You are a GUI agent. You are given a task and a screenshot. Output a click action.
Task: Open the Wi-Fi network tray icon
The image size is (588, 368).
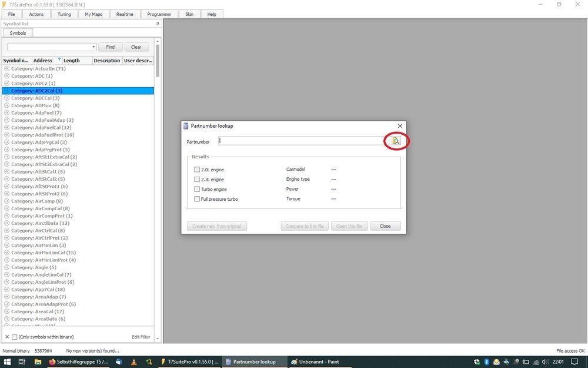(536, 362)
